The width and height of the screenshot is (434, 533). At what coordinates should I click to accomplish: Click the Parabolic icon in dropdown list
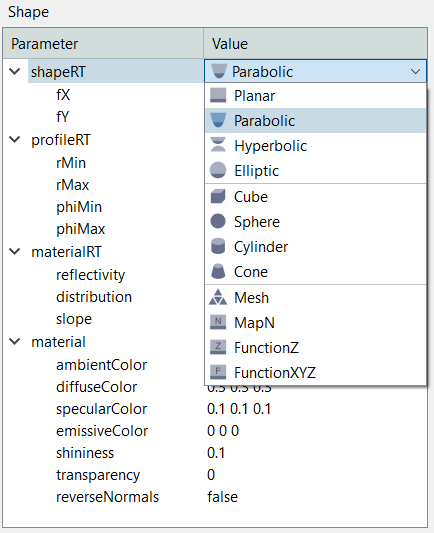[218, 120]
